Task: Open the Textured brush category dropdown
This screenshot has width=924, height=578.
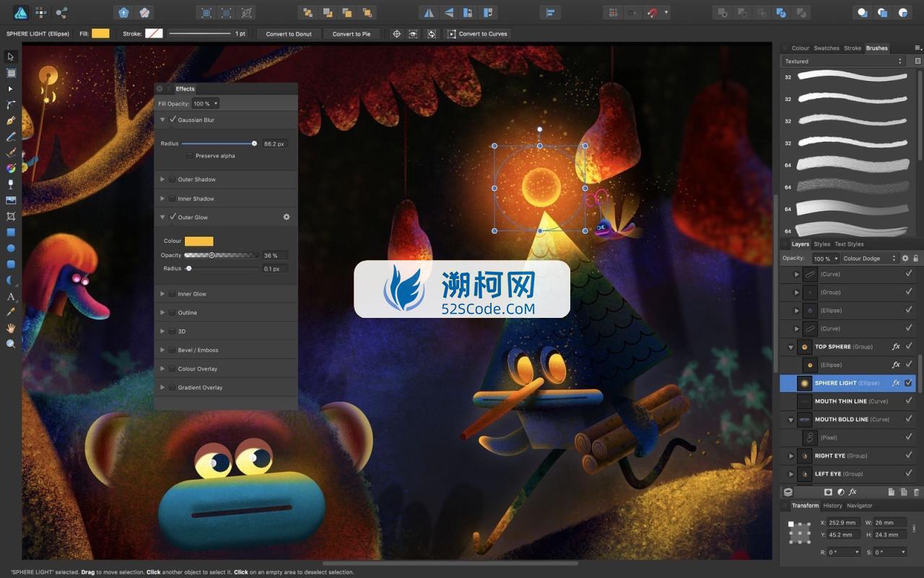Action: (x=843, y=61)
